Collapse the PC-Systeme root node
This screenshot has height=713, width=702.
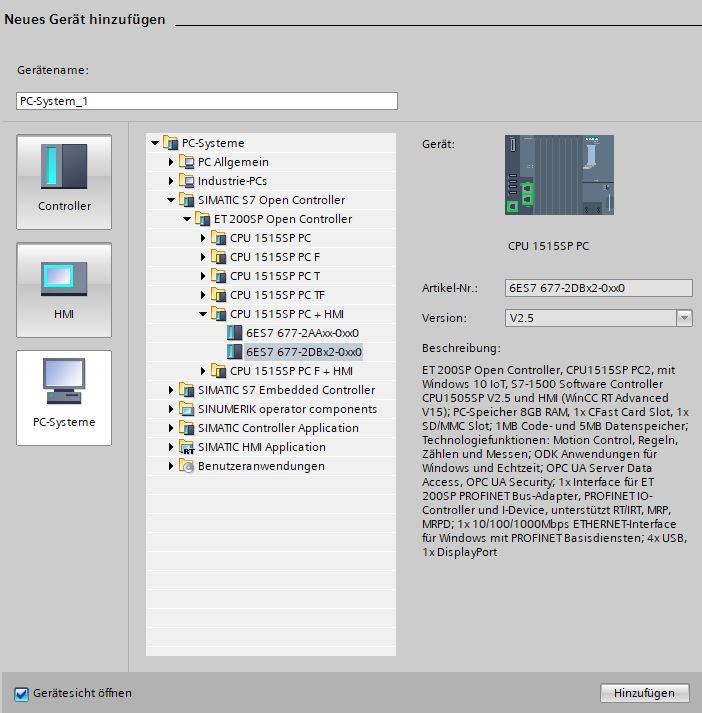click(x=155, y=143)
